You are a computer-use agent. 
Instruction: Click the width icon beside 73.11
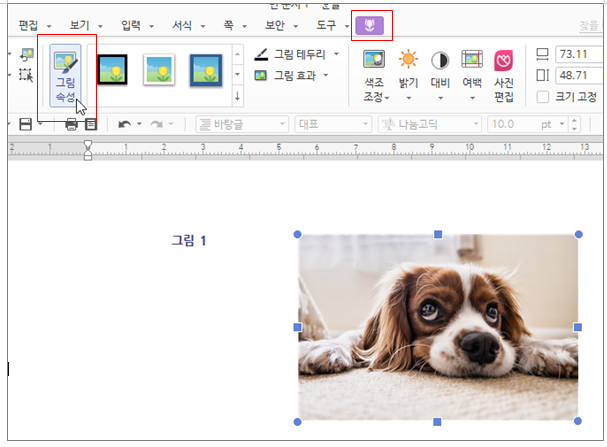coord(542,54)
